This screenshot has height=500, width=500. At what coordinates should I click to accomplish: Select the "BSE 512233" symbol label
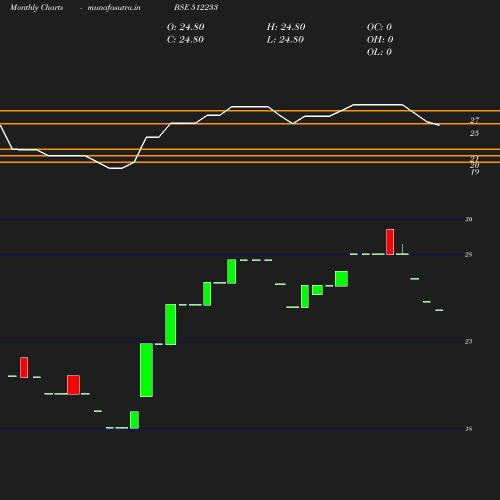(196, 7)
